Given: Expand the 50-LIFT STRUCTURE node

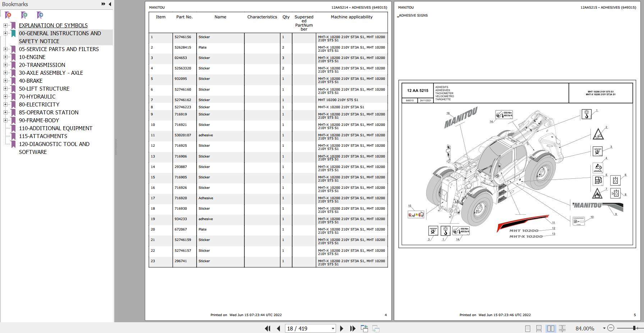Looking at the screenshot, I should click(x=5, y=89).
